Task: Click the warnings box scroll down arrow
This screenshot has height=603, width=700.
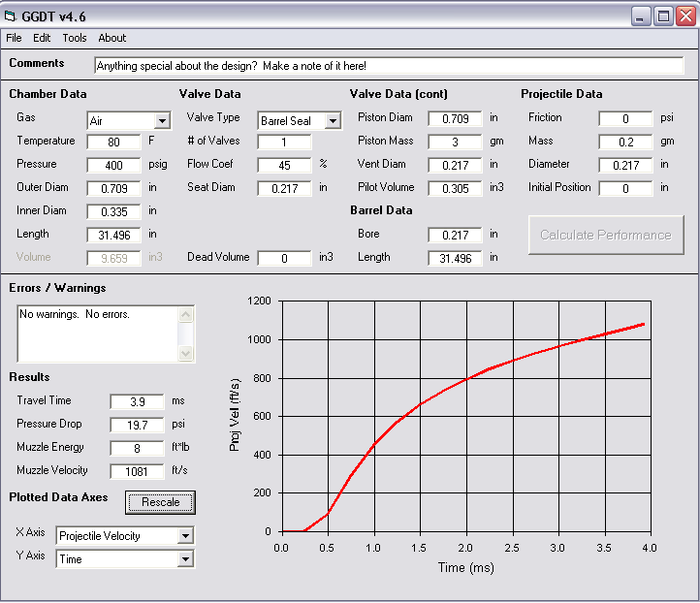Action: pyautogui.click(x=186, y=354)
